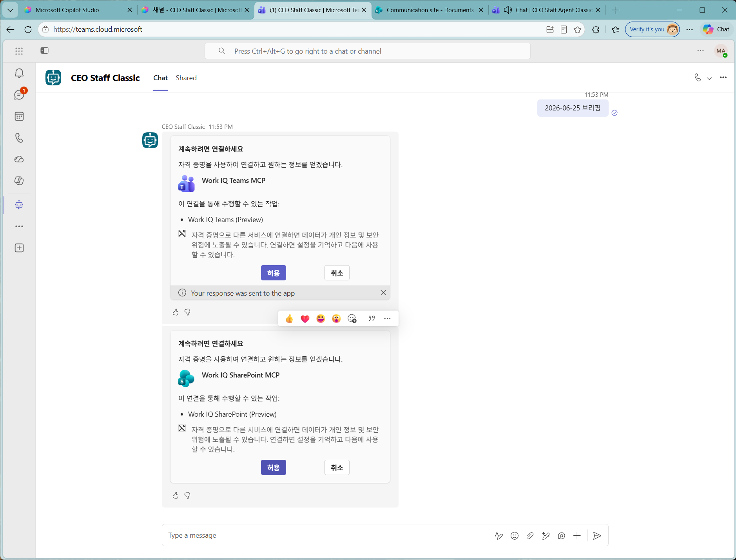Go back in the browser
736x560 pixels.
11,29
